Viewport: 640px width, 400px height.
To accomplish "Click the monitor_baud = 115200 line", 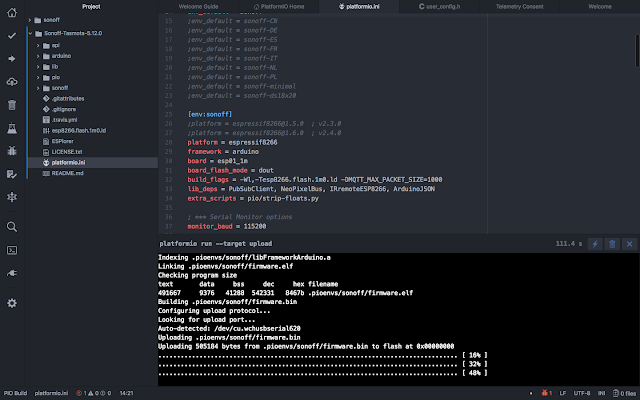I will click(227, 226).
